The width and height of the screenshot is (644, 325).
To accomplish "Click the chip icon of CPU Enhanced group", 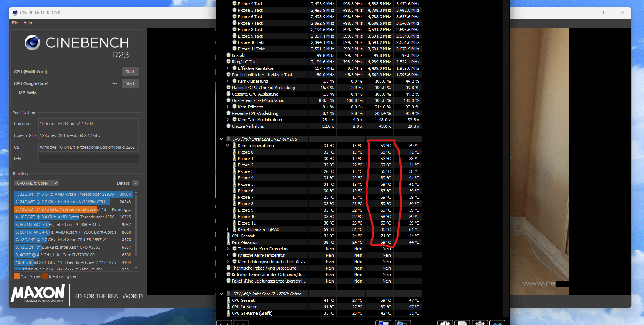I will point(228,294).
